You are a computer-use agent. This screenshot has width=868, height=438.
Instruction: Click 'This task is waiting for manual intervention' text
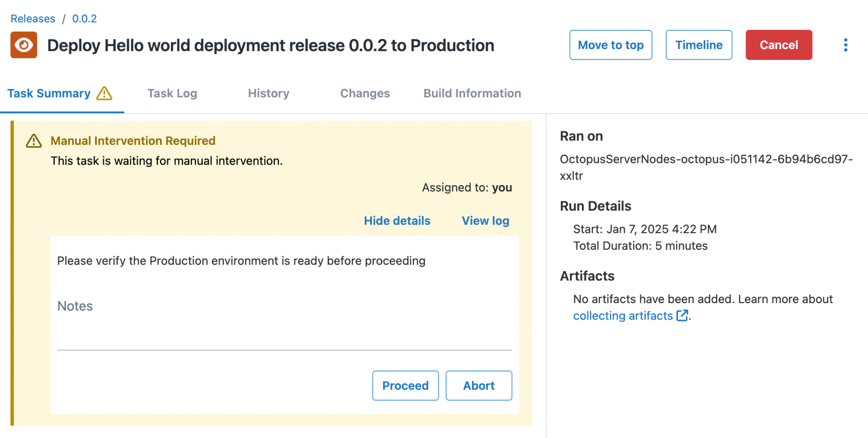pos(167,161)
